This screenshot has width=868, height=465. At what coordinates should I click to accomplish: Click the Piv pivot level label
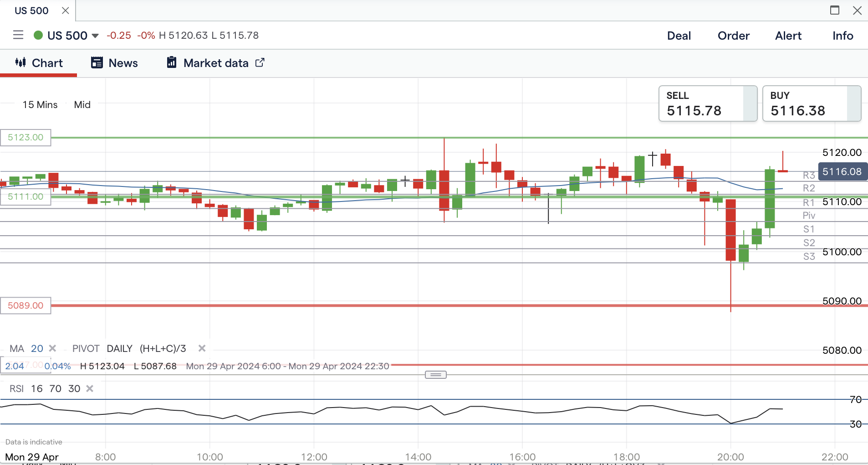coord(809,215)
